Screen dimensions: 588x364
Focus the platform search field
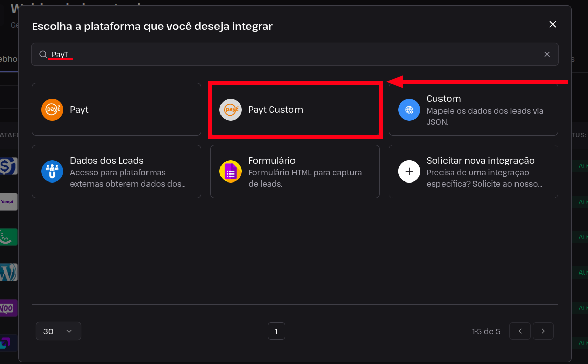click(x=295, y=54)
